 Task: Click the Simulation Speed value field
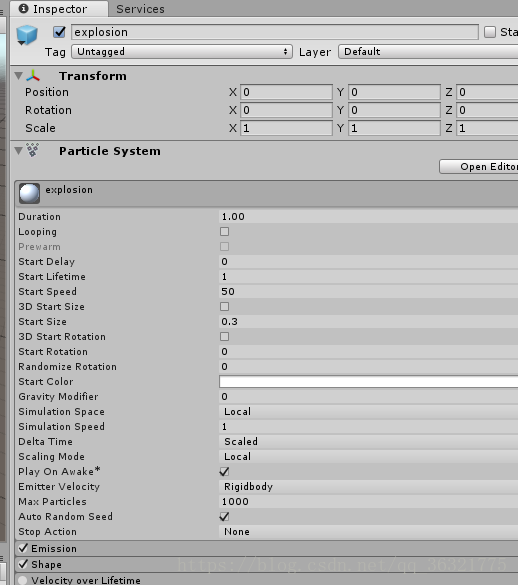(368, 426)
